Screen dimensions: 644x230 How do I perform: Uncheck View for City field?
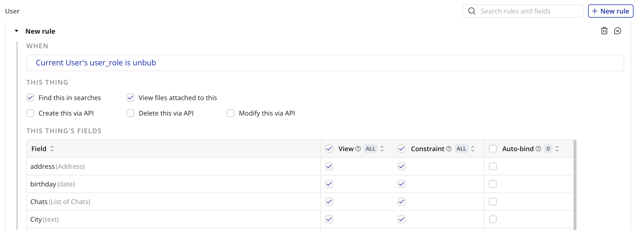tap(329, 219)
